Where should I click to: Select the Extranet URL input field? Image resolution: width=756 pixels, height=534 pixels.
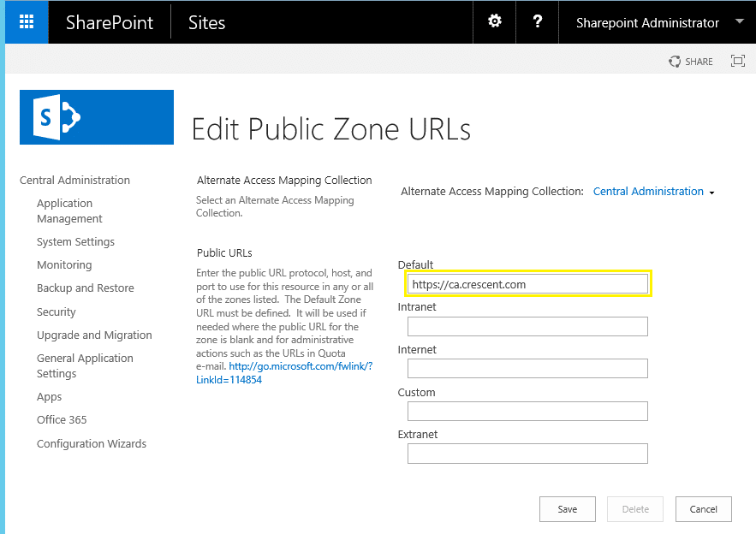pos(527,454)
